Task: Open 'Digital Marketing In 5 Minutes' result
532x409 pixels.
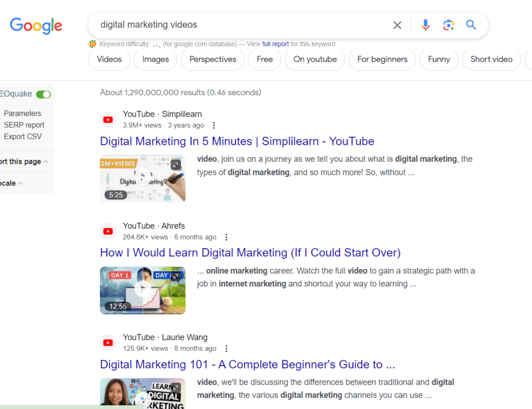Action: click(x=237, y=141)
